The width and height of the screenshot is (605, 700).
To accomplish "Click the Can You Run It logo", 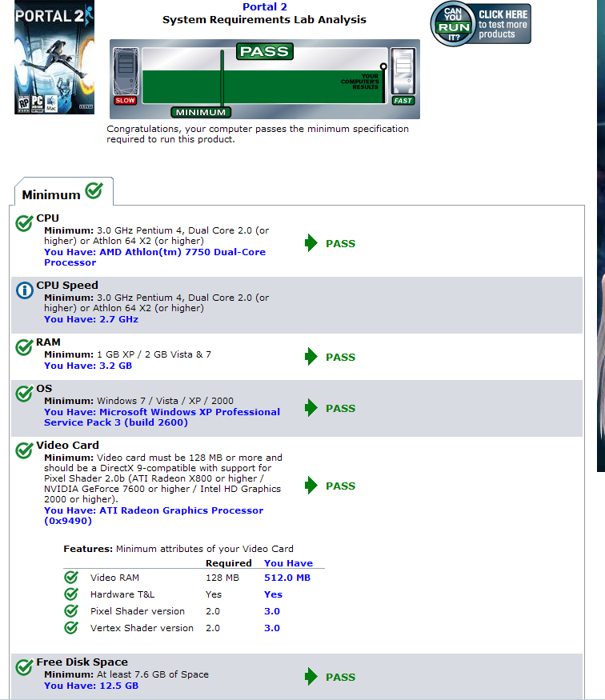I will click(x=453, y=24).
